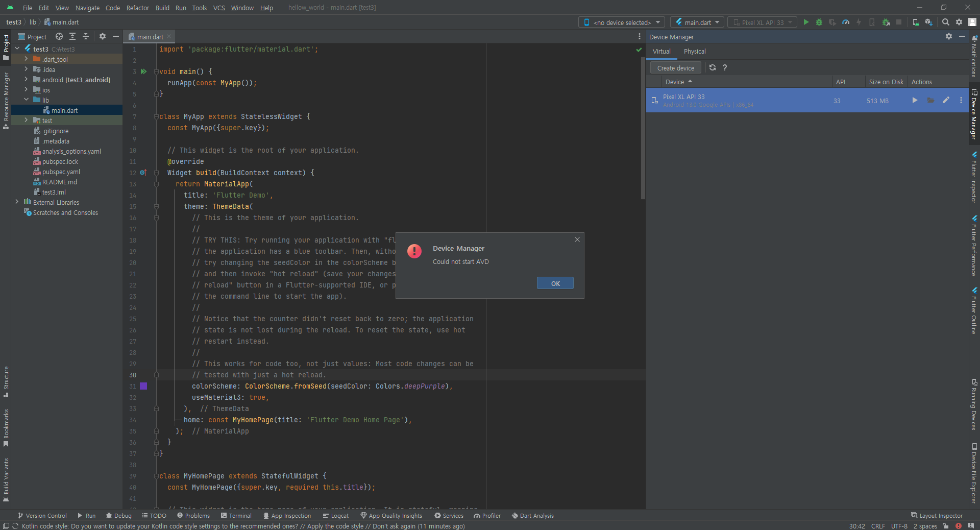Click the Profile gauge icon in toolbar
The width and height of the screenshot is (980, 530).
(x=846, y=22)
